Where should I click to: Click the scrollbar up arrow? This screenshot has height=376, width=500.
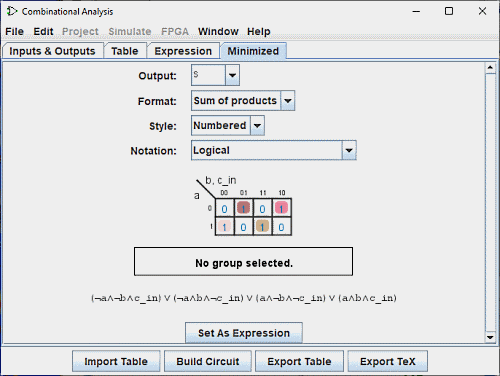click(x=490, y=68)
